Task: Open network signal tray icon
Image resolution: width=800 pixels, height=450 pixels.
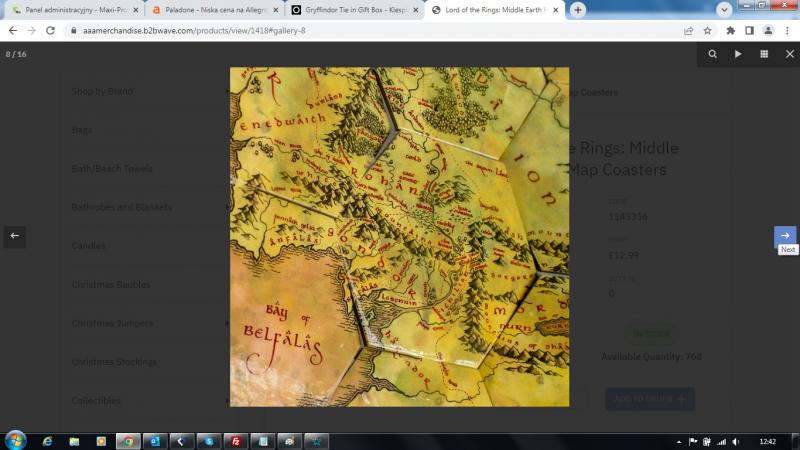Action: pos(721,442)
